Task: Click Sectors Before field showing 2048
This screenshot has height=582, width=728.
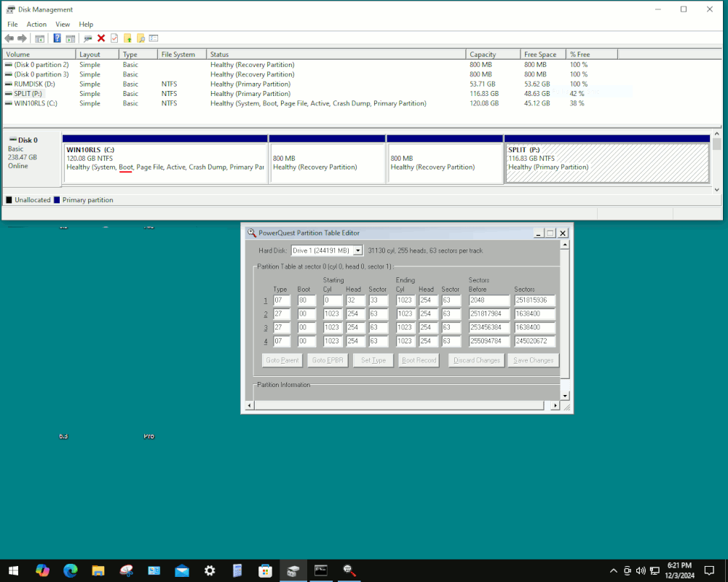Action: coord(489,300)
